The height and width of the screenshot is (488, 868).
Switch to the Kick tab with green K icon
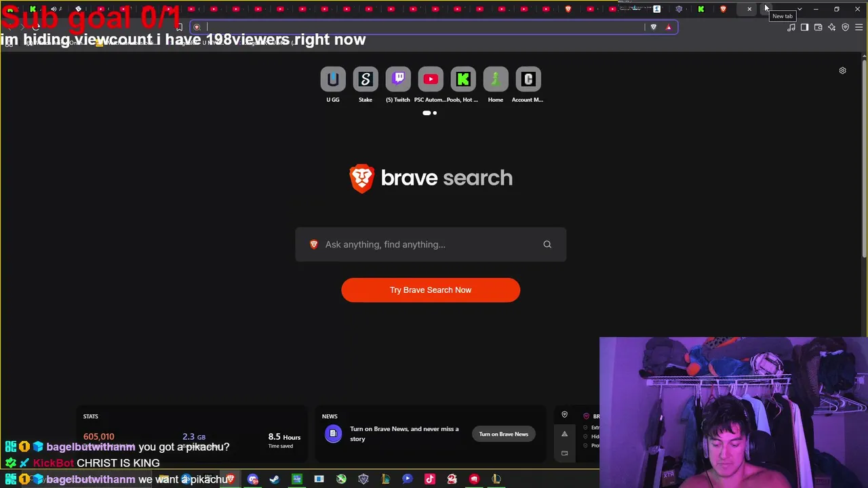[x=701, y=9]
